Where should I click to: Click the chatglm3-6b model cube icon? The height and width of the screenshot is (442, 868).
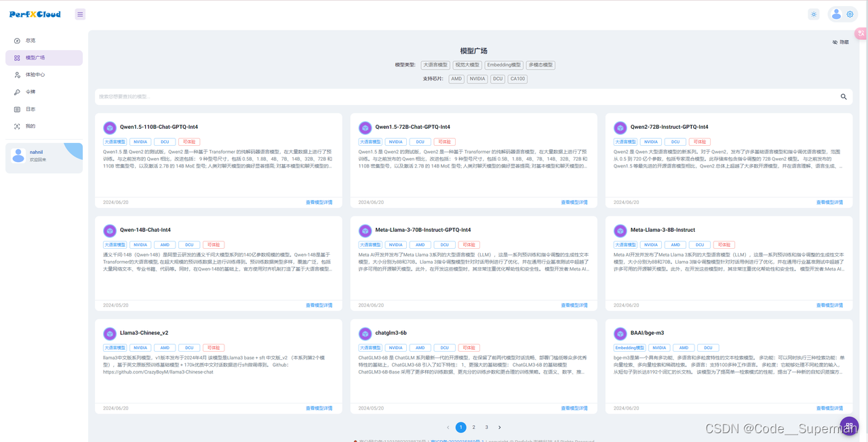(x=365, y=334)
